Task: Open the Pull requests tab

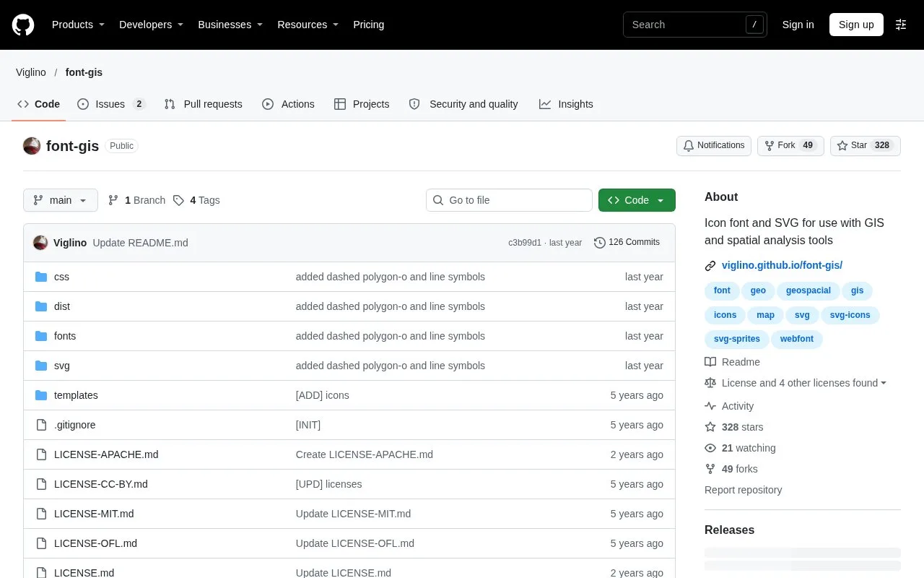Action: click(x=203, y=104)
